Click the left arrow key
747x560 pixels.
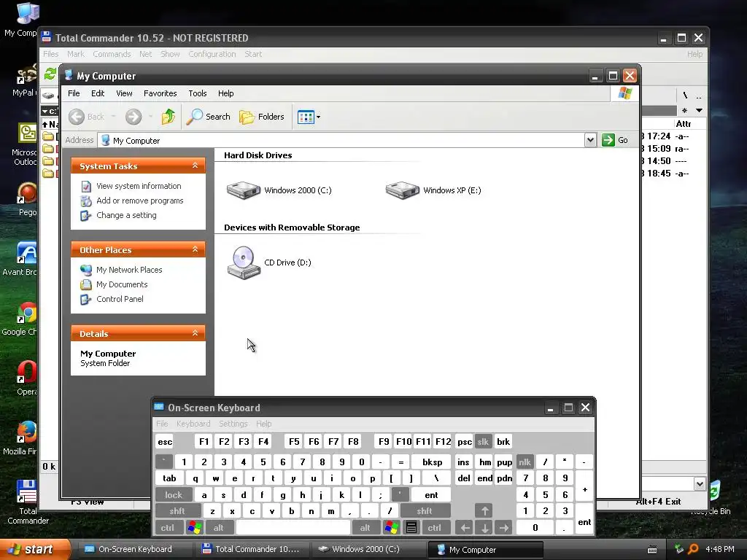click(465, 528)
